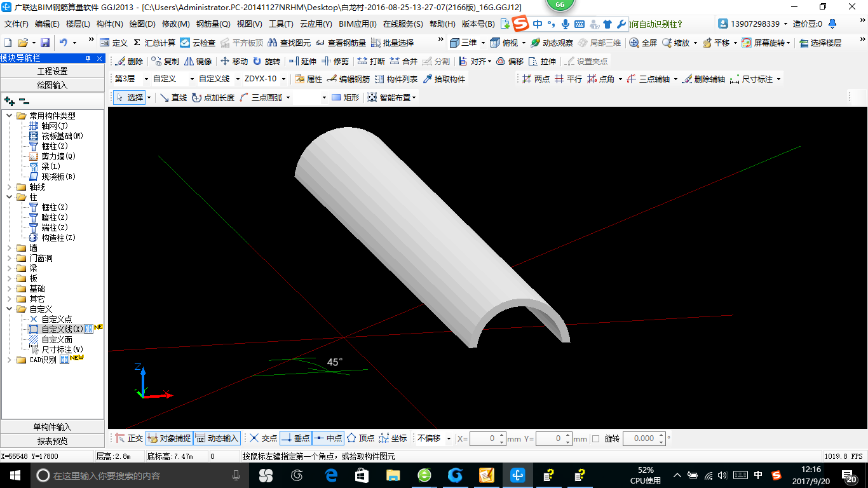The height and width of the screenshot is (488, 868).
Task: Enable 动态观察 dynamic orbit
Action: [x=552, y=43]
